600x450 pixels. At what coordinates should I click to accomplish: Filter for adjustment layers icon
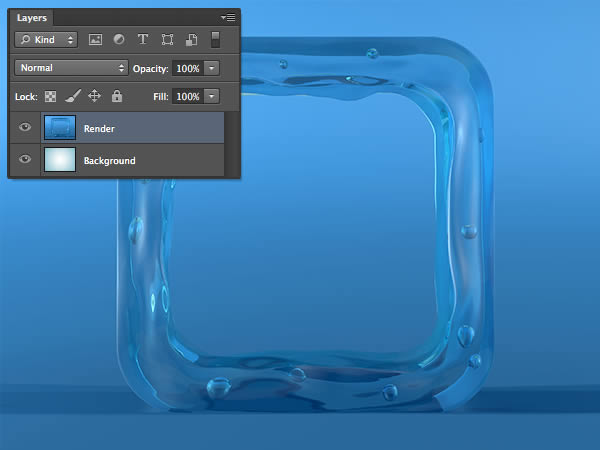[119, 39]
